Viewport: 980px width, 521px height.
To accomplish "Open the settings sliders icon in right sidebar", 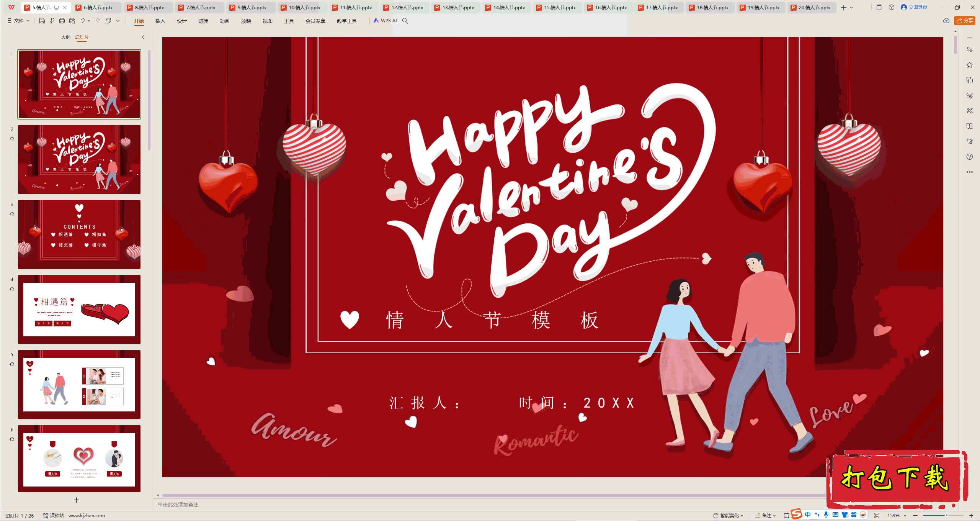I will coord(970,49).
